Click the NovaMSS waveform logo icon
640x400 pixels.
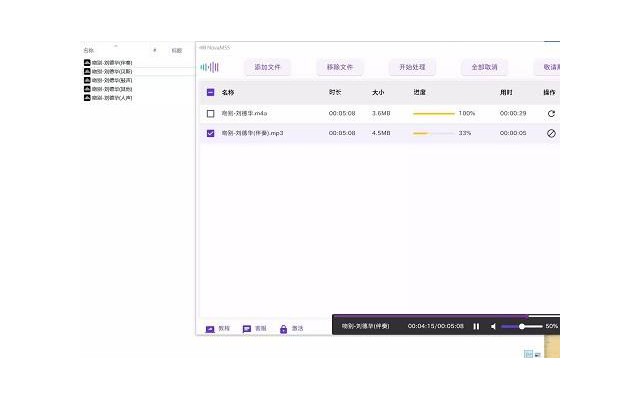pyautogui.click(x=209, y=67)
